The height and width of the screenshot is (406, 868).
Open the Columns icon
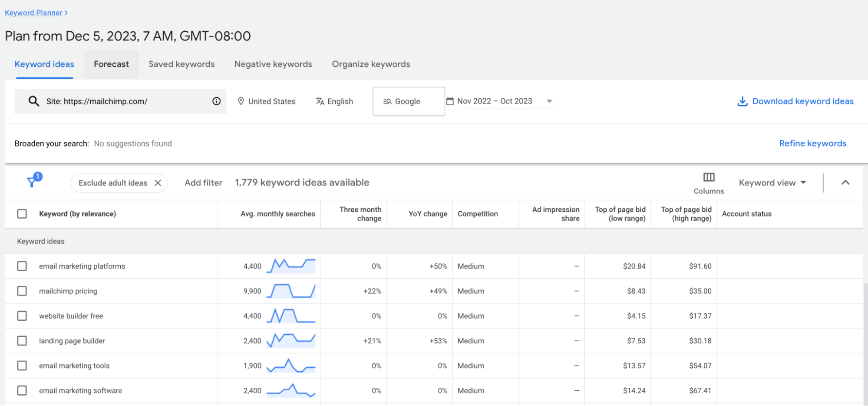(709, 177)
